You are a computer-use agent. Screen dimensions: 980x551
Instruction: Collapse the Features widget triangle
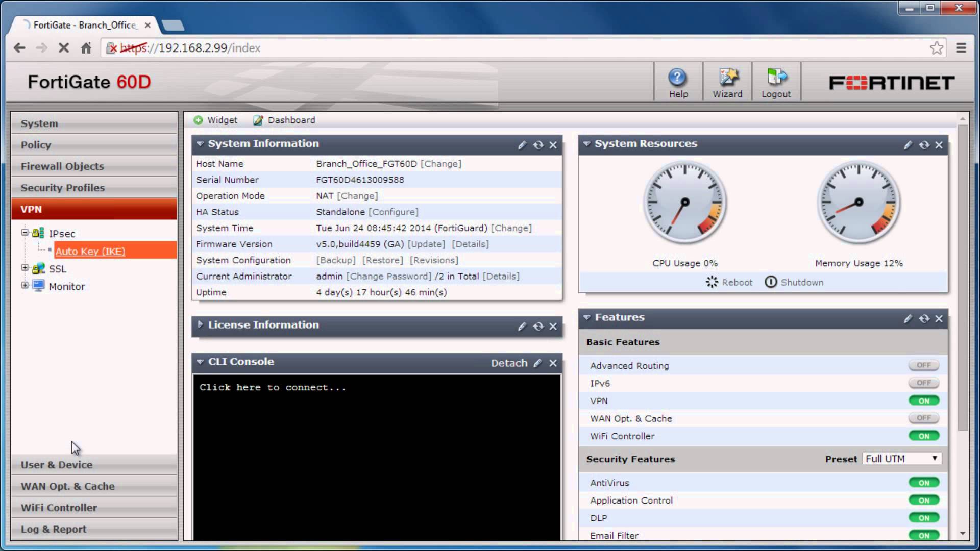pos(587,317)
